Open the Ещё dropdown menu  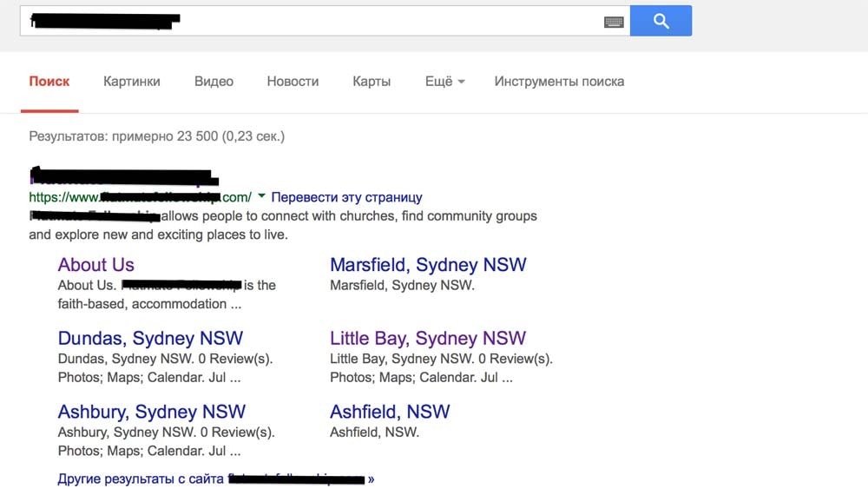(444, 82)
